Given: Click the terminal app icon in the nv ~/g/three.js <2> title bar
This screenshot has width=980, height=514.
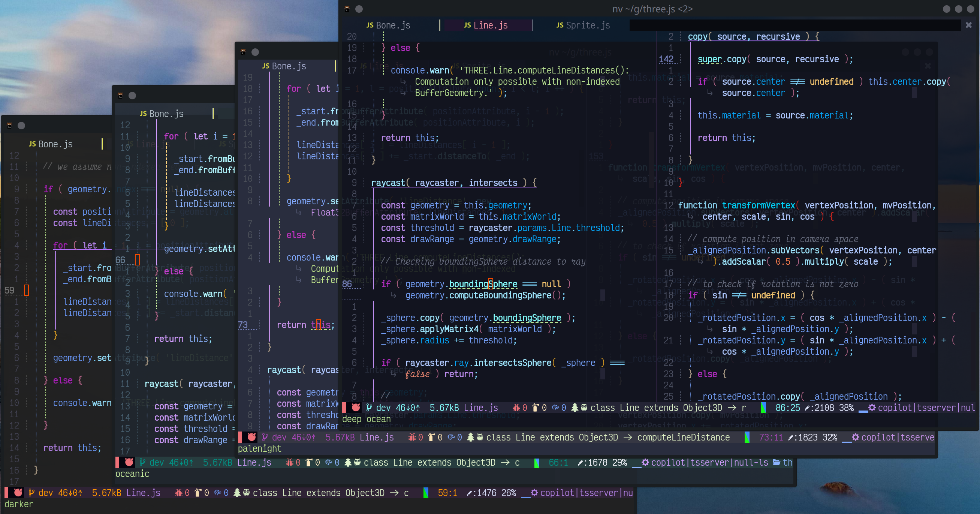Looking at the screenshot, I should coord(347,9).
